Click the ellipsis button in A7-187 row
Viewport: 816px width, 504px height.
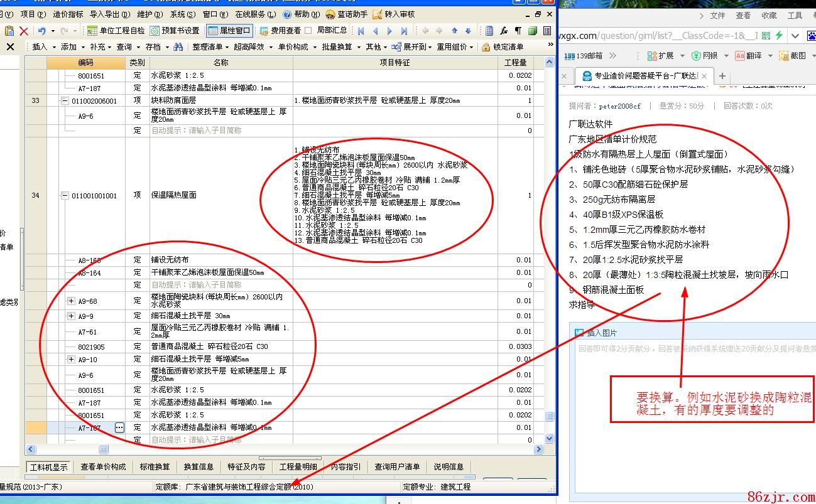click(x=119, y=427)
